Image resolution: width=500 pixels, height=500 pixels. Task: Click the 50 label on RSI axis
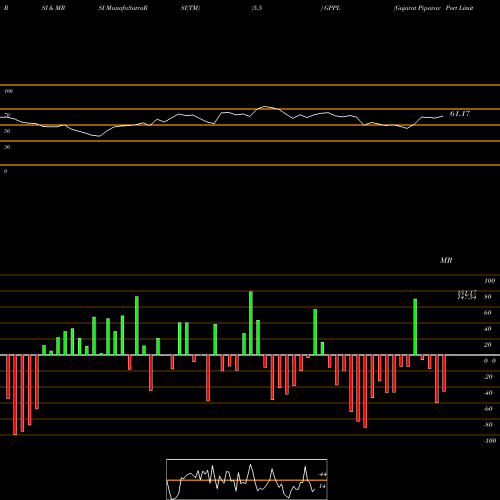[7, 131]
